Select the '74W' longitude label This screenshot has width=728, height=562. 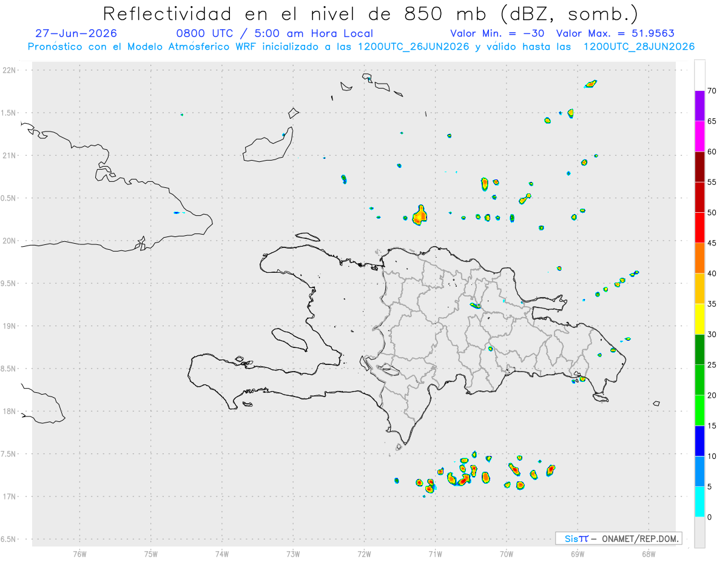222,554
